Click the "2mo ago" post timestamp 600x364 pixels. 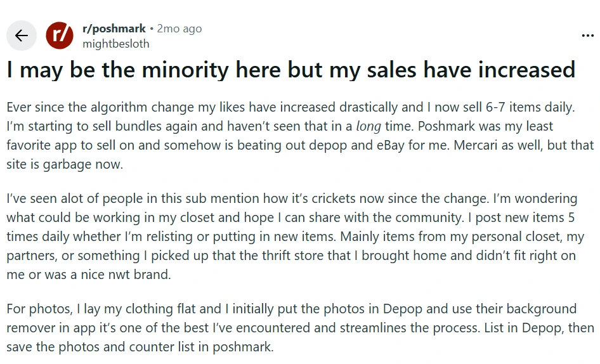click(x=179, y=29)
